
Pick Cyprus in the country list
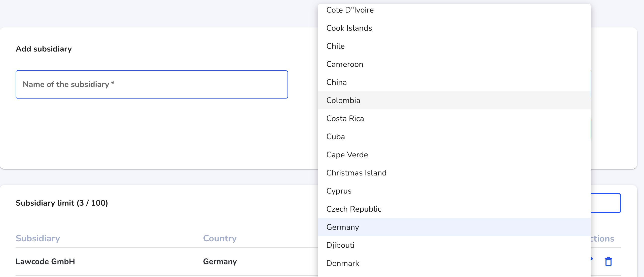454,191
